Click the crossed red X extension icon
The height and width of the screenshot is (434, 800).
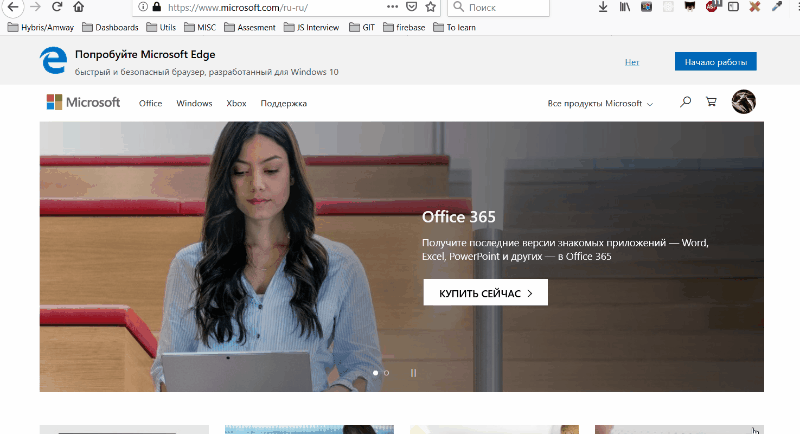755,7
